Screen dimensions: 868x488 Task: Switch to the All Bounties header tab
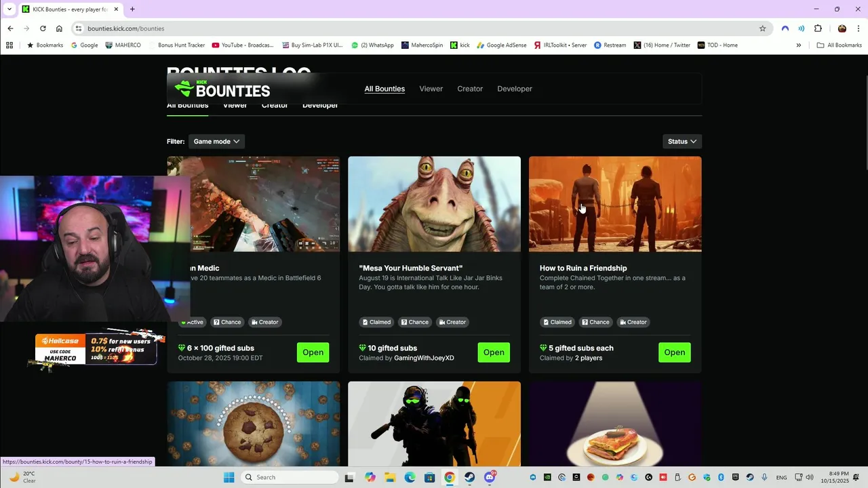[384, 89]
